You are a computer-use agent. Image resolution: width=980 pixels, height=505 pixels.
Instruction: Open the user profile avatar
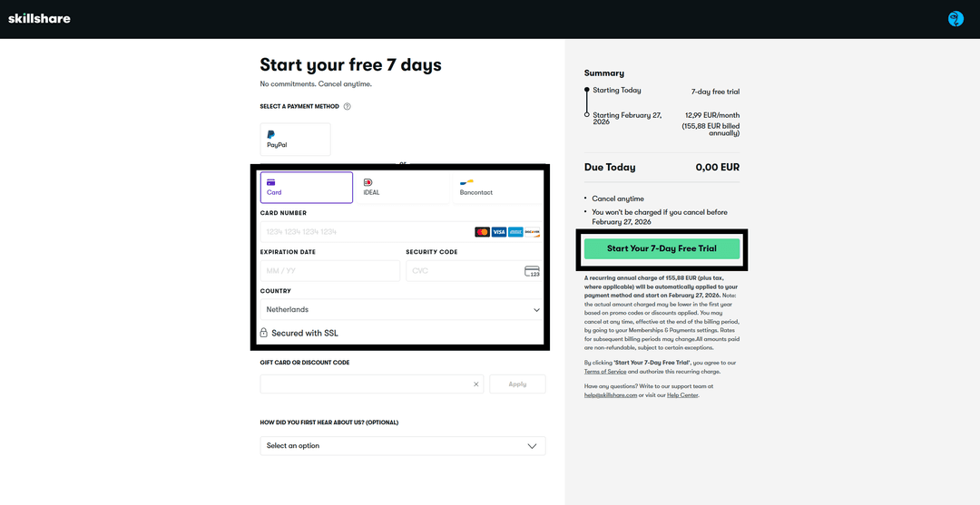(x=955, y=18)
